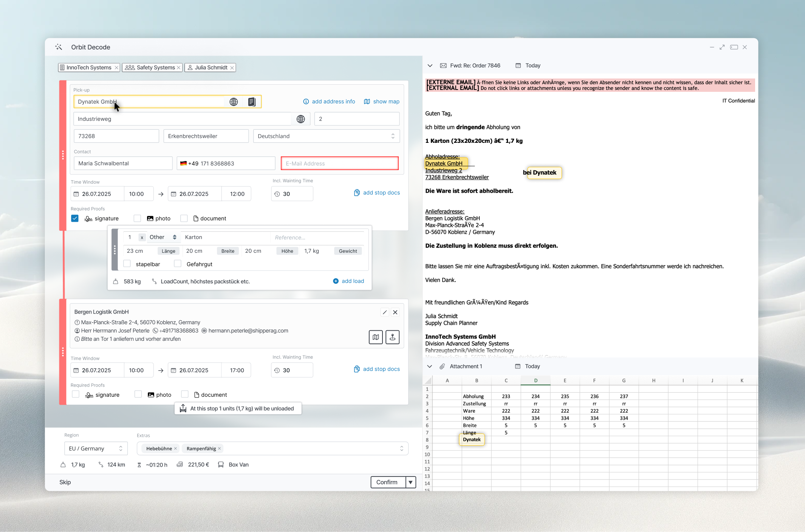
Task: Click the Höhe dimension label
Action: tap(287, 251)
